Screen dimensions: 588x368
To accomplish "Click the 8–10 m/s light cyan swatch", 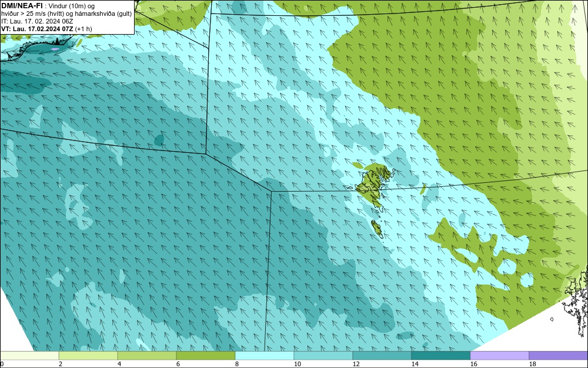I will 265,356.
